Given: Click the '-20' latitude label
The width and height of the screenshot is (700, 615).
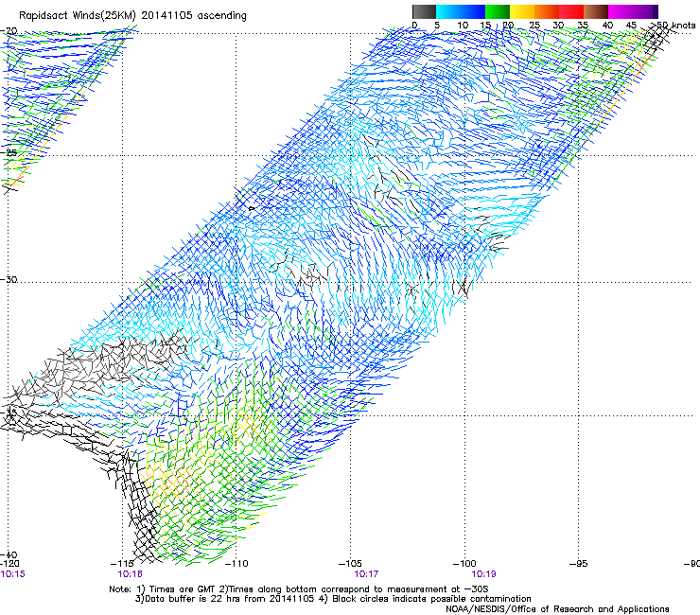Looking at the screenshot, I should click(9, 30).
